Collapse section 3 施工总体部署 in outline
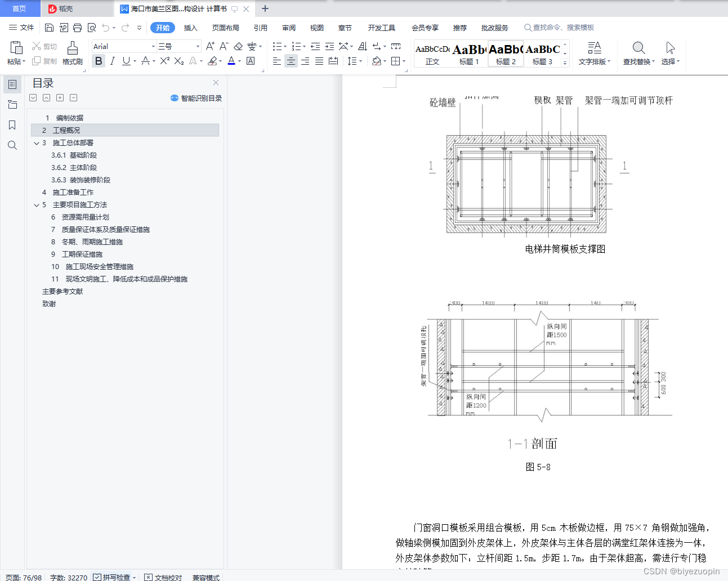The height and width of the screenshot is (581, 728). tap(37, 143)
